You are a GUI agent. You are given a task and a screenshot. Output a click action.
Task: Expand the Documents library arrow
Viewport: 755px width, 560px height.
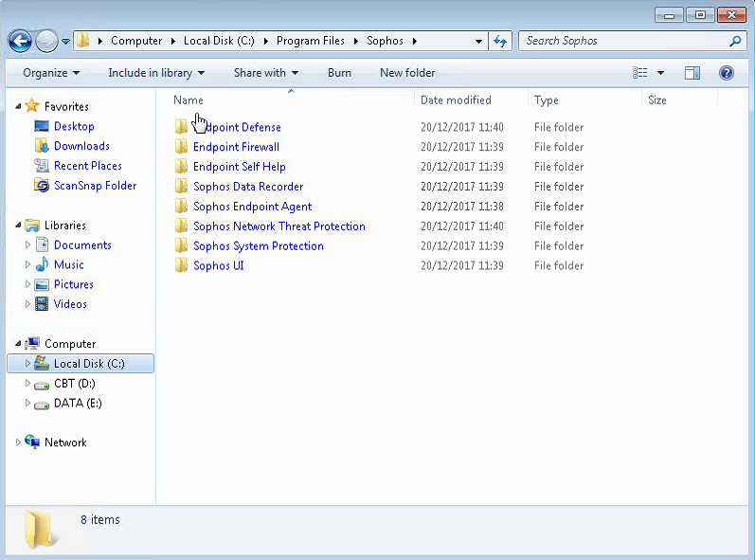(28, 245)
